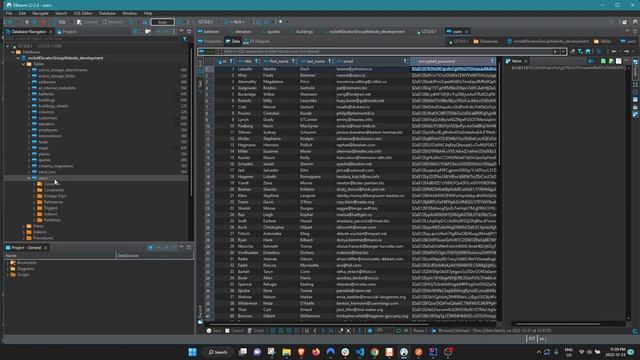Viewport: 640px width, 360px height.
Task: Select the addresses table
Action: (x=47, y=82)
